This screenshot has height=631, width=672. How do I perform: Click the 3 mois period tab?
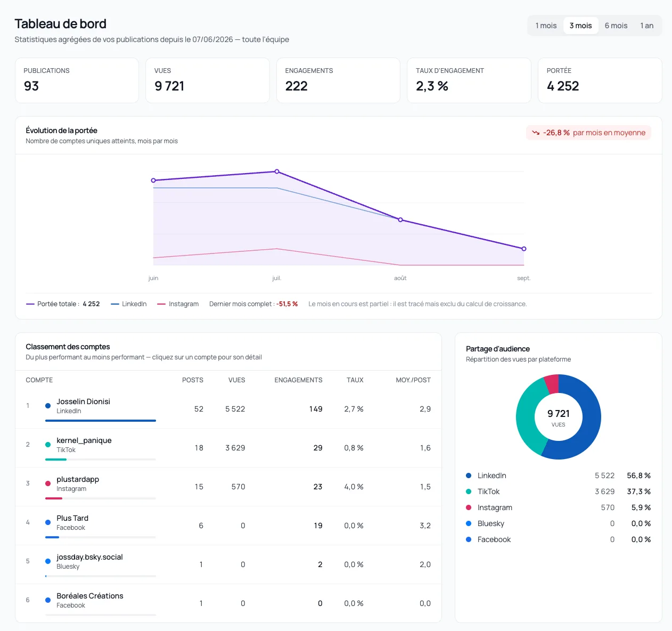580,26
